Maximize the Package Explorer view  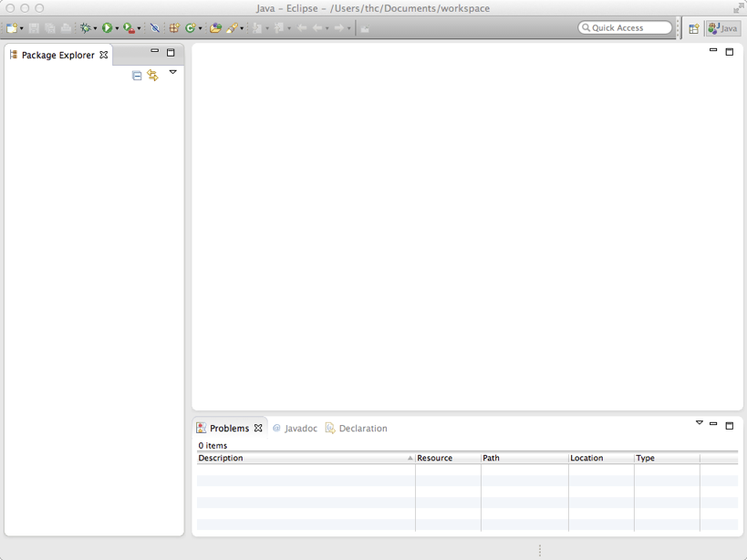coord(171,52)
